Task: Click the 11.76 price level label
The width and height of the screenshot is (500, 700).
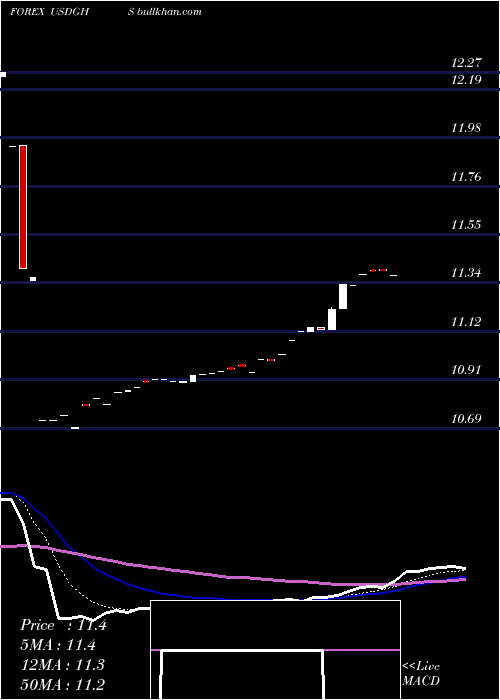Action: (466, 177)
